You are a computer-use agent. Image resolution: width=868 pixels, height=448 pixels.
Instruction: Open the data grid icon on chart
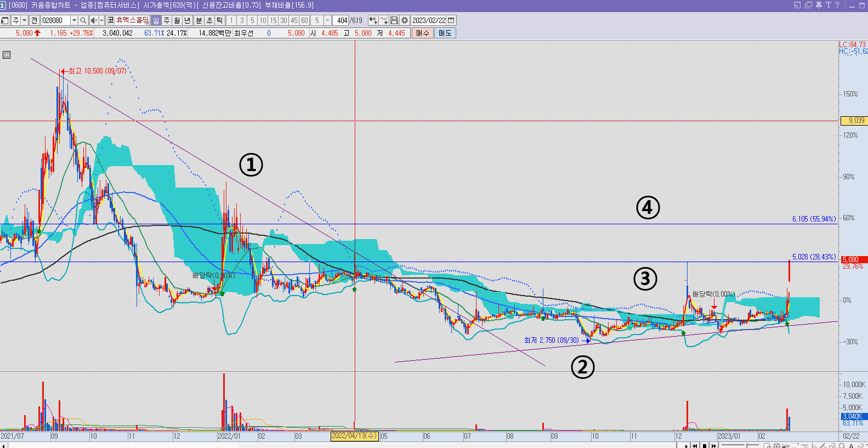(x=7, y=55)
